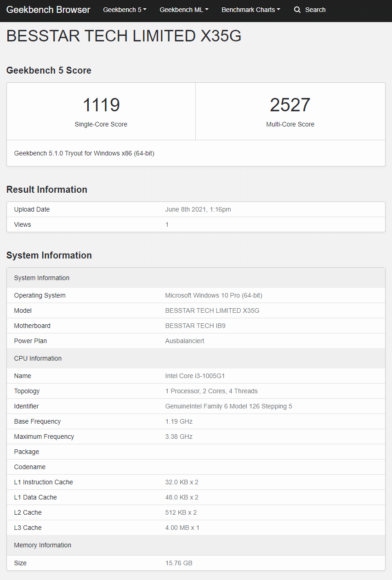The image size is (392, 580).
Task: Click the Multi-Core Score label
Action: [290, 124]
